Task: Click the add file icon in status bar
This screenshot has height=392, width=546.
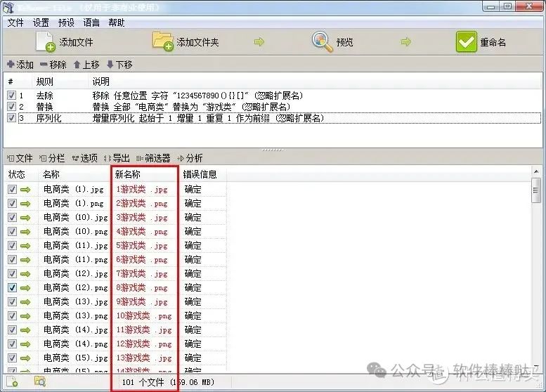Action: tap(12, 382)
